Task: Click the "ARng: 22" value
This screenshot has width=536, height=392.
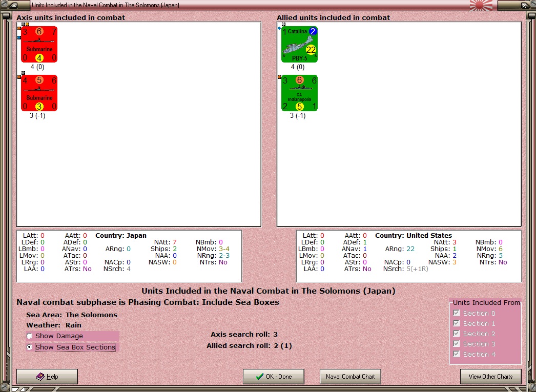Action: tap(400, 249)
